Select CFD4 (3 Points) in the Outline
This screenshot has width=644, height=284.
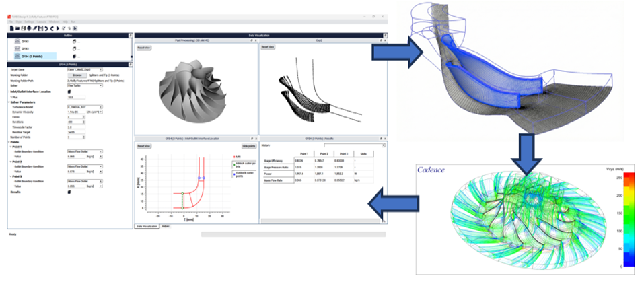35,57
